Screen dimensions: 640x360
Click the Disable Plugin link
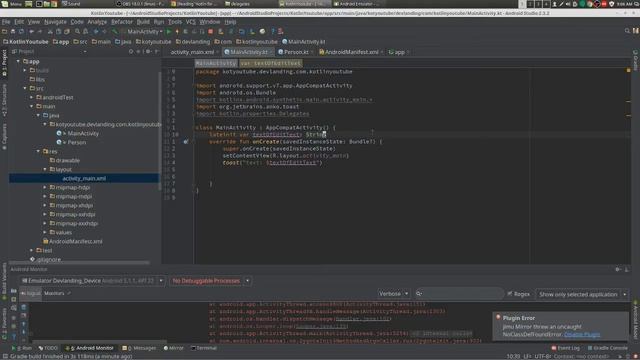(582, 334)
